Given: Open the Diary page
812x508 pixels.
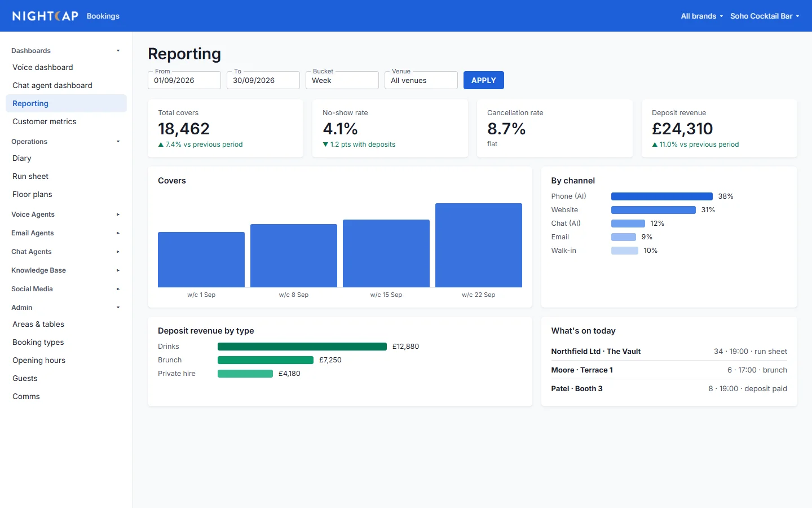Looking at the screenshot, I should pyautogui.click(x=66, y=158).
